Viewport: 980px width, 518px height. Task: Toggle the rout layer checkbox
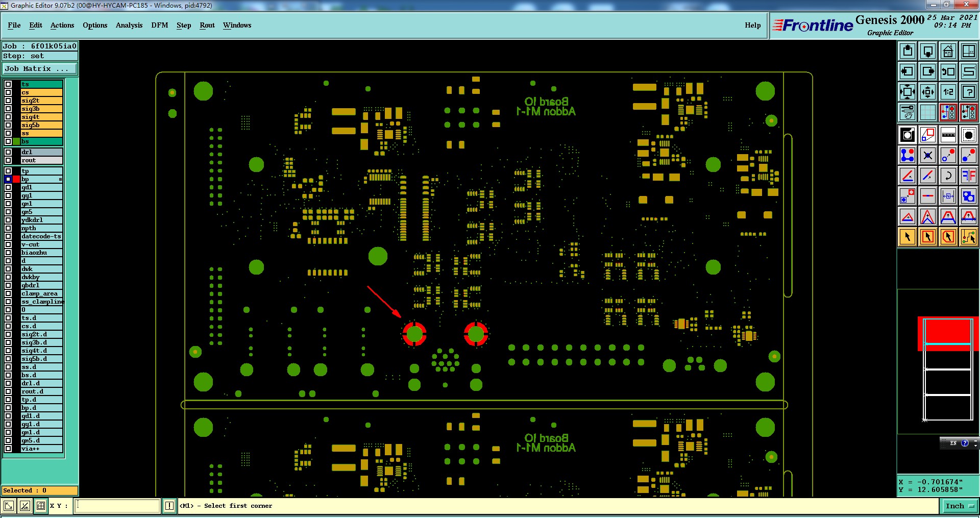[8, 160]
